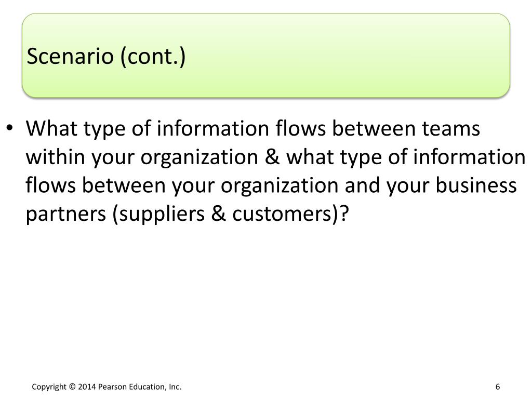The width and height of the screenshot is (532, 399).
Task: Click the ampersand after 'organization' on second line
Action: [x=272, y=157]
